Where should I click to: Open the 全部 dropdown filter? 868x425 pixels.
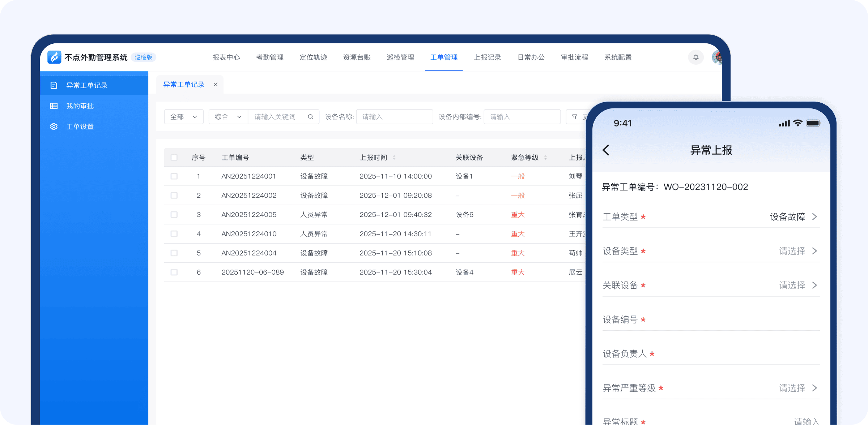[183, 116]
